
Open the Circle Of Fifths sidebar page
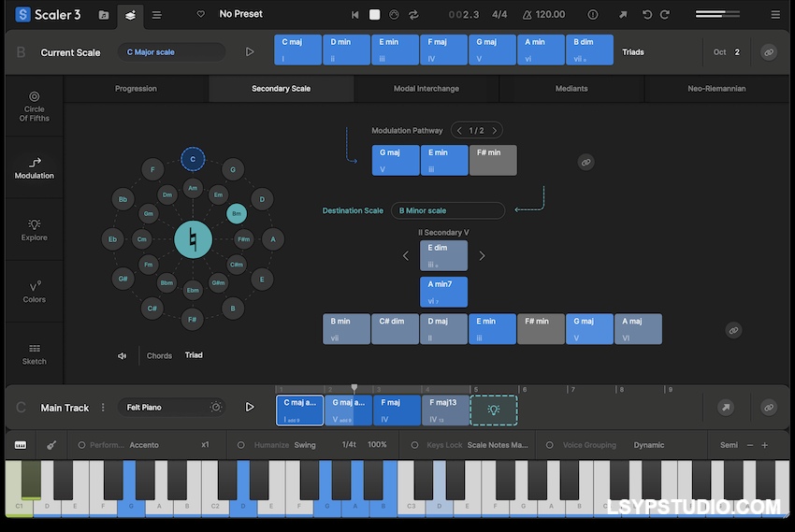[x=34, y=107]
